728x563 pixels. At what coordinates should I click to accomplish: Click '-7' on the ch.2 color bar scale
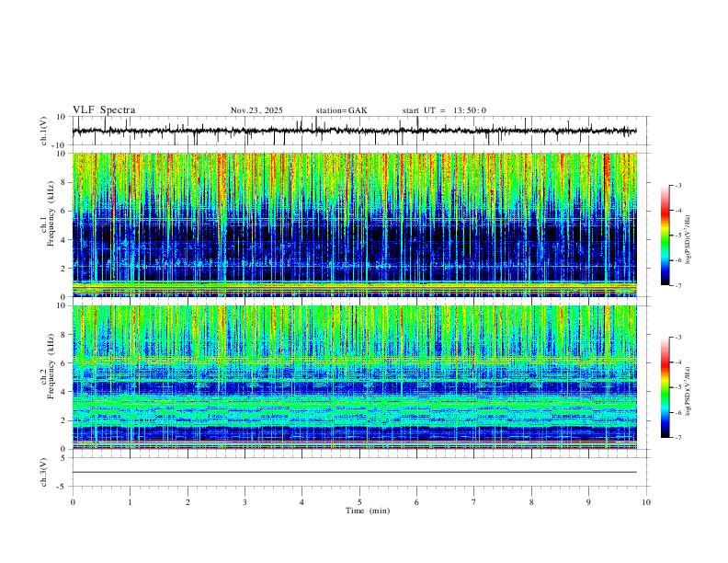tap(677, 437)
